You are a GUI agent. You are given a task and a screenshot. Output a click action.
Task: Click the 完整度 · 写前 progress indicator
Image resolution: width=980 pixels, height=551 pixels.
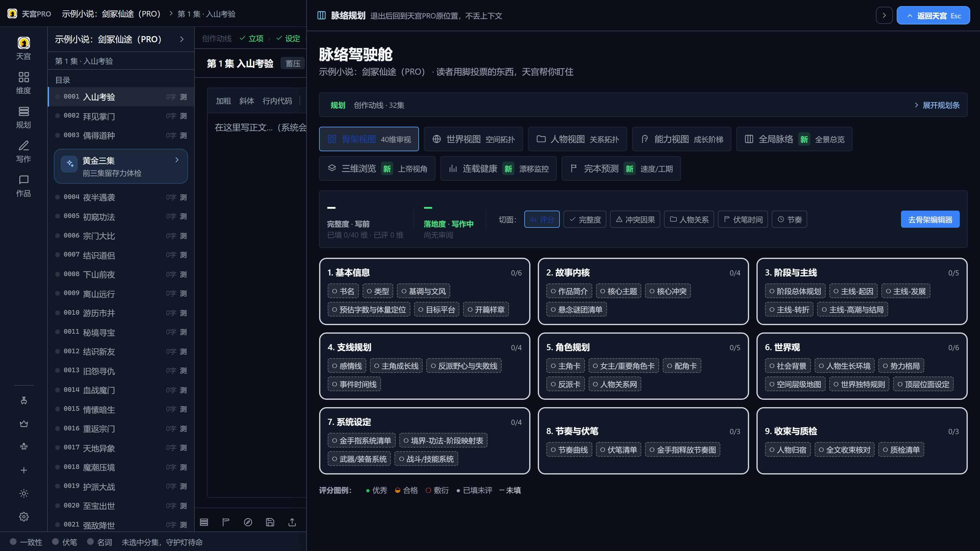[x=365, y=223]
